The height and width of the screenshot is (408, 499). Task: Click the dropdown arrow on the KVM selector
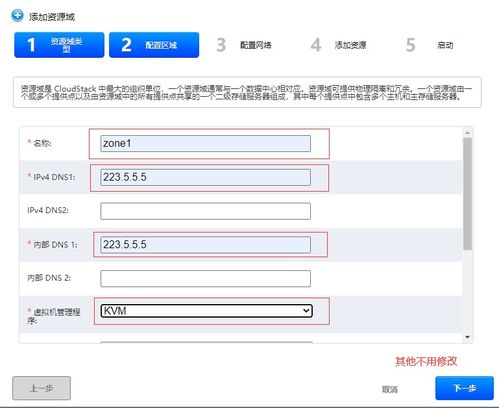[306, 311]
